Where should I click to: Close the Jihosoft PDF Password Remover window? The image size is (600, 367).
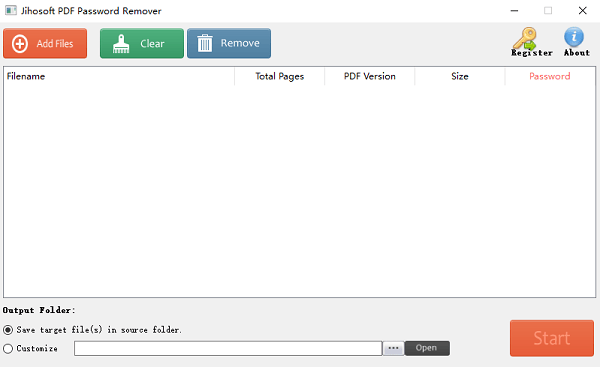(582, 11)
